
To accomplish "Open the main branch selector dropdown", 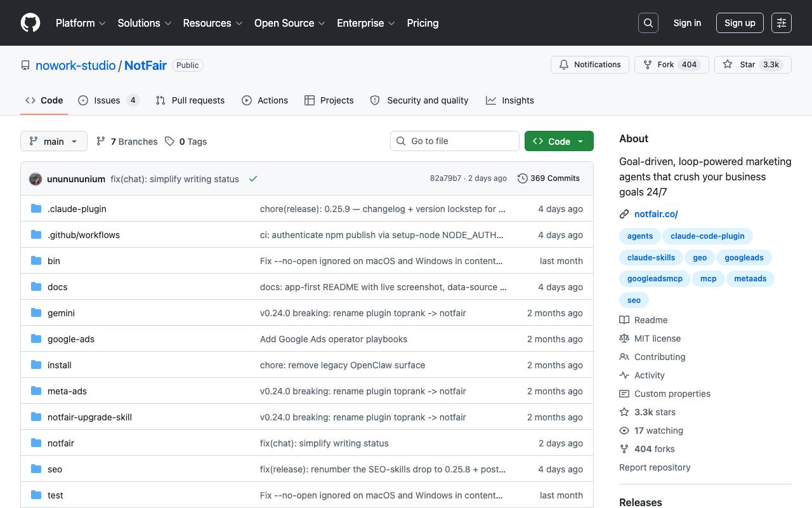I will pos(54,141).
